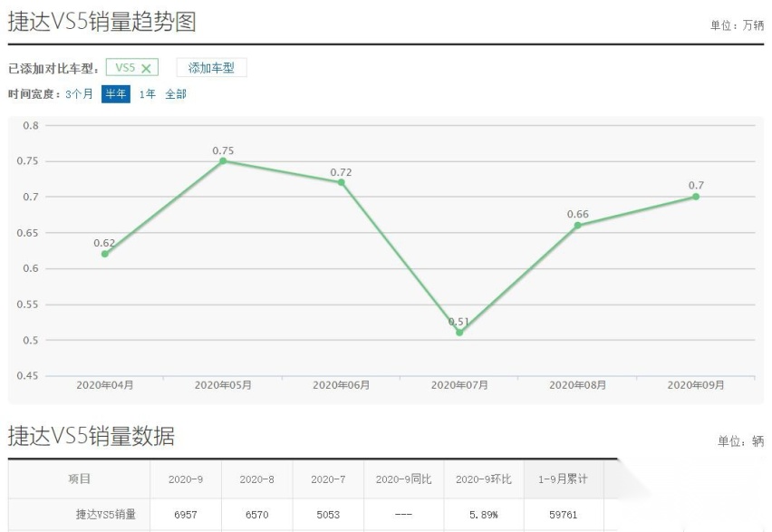Click the 59761 cumulative sales cell
Screen dimensions: 772x532
(x=564, y=516)
